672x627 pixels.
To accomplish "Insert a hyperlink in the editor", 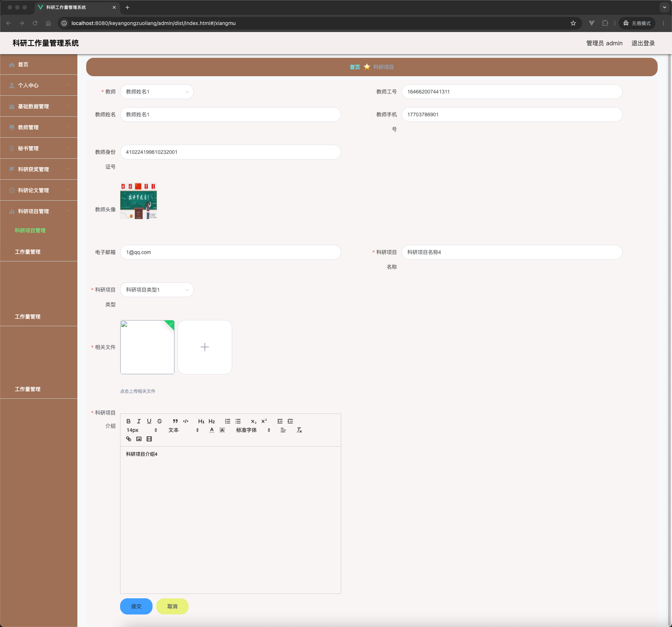I will [129, 439].
